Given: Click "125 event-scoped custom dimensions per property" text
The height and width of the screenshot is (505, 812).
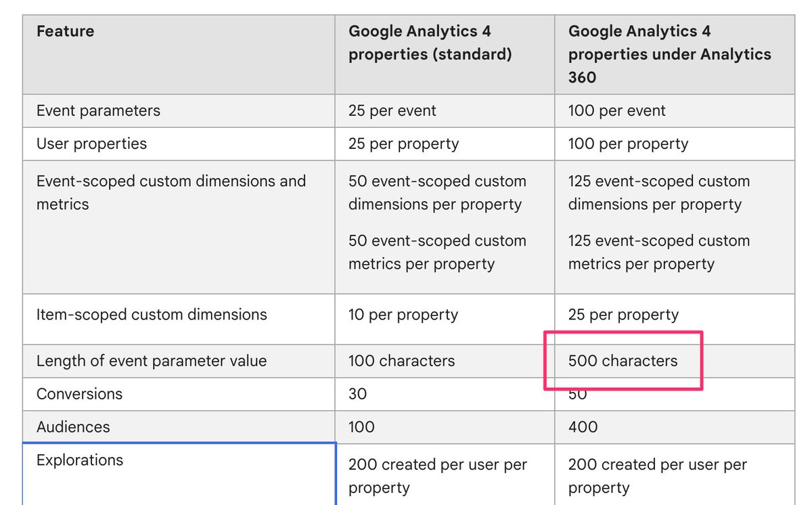Looking at the screenshot, I should [x=659, y=192].
